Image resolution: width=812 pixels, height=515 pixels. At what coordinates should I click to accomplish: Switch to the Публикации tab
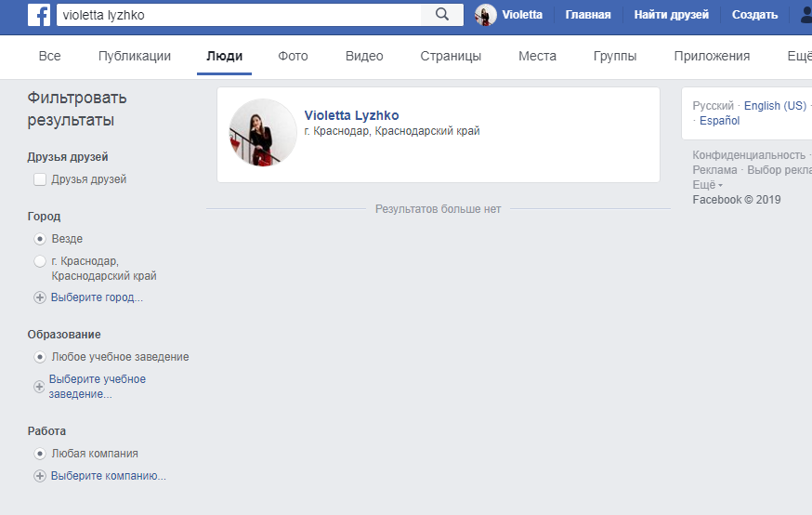135,56
